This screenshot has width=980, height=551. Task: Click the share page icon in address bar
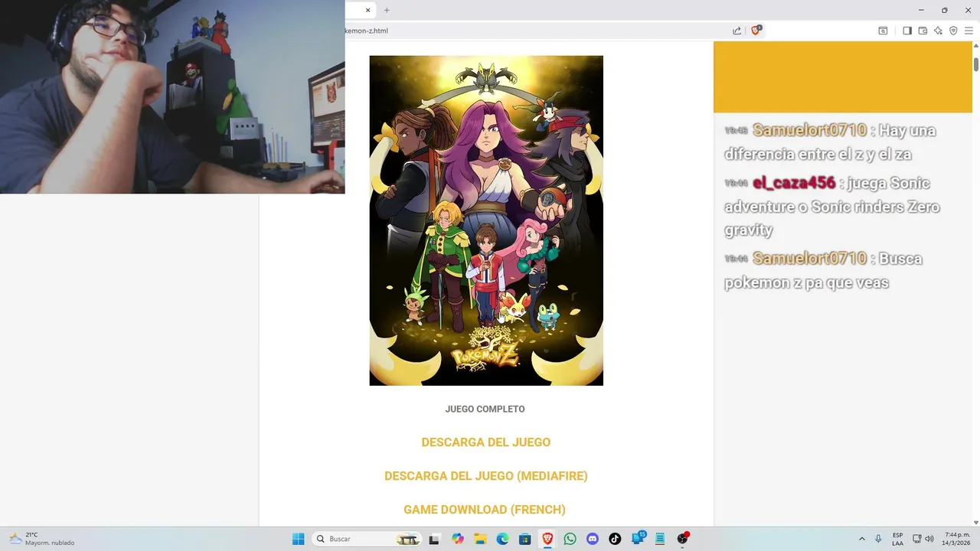(x=737, y=31)
